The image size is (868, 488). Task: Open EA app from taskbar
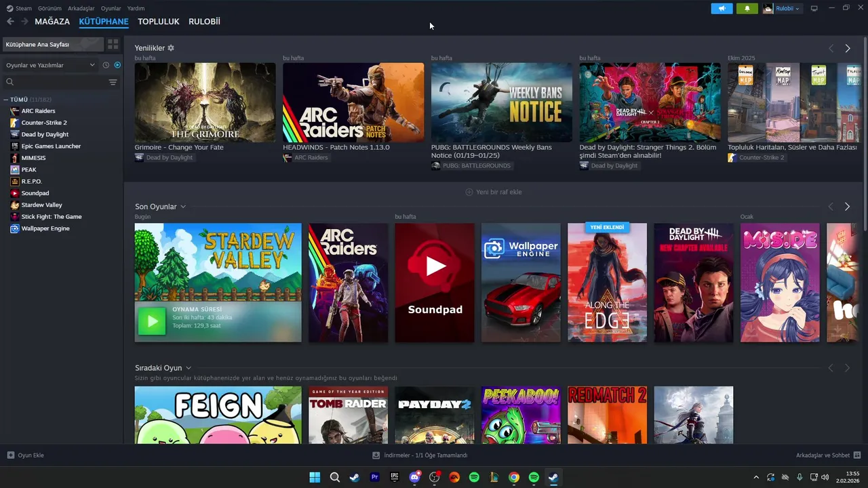454,477
